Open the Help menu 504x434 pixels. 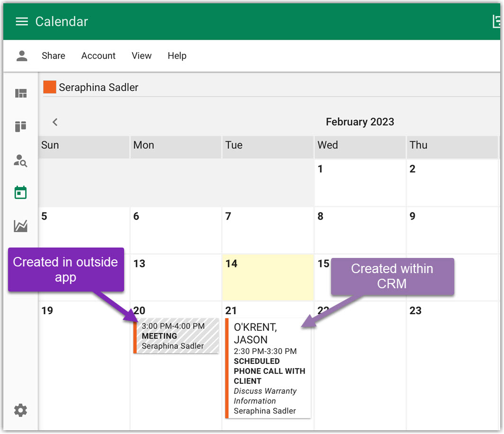coord(177,56)
